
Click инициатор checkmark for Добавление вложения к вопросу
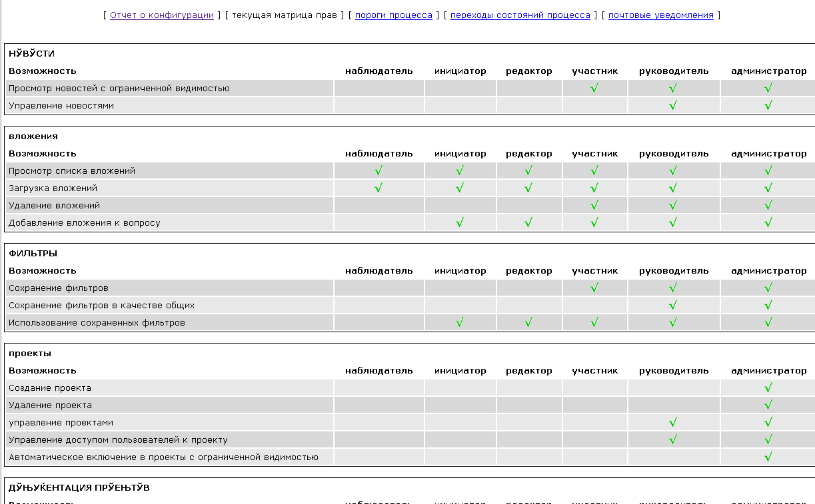(x=460, y=222)
